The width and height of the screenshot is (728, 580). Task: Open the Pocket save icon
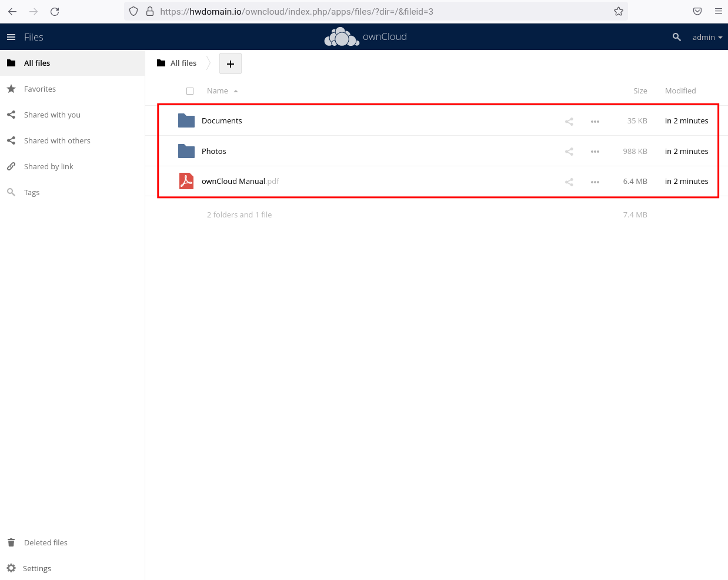click(x=697, y=11)
